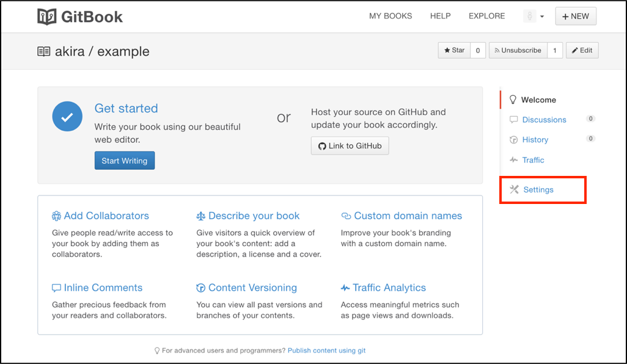Image resolution: width=627 pixels, height=364 pixels.
Task: Open the akira / example title
Action: point(102,51)
